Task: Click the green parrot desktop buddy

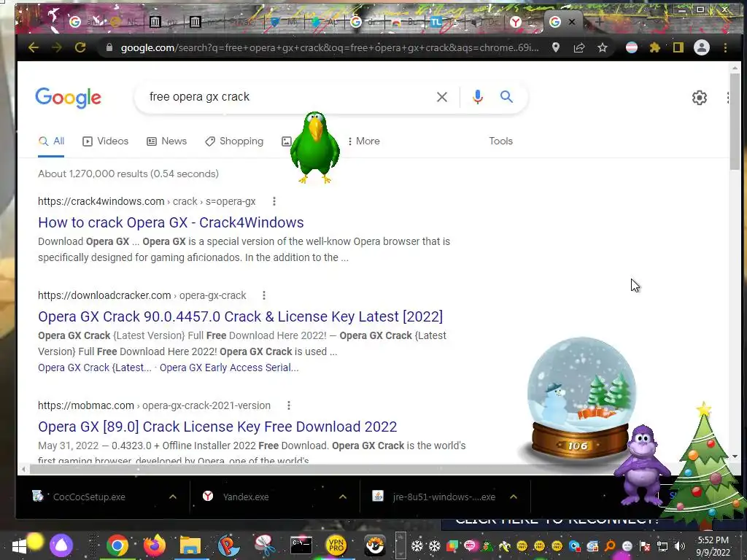Action: pos(315,147)
